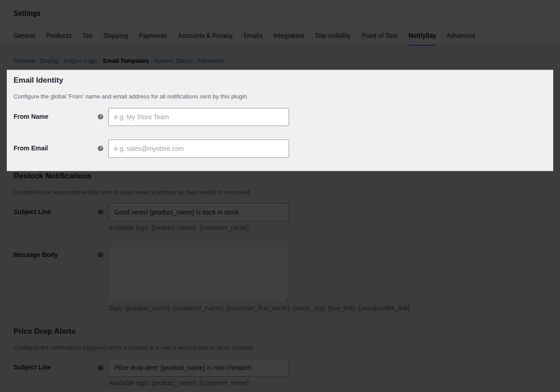Click the From Email help icon
560x392 pixels.
coord(100,148)
